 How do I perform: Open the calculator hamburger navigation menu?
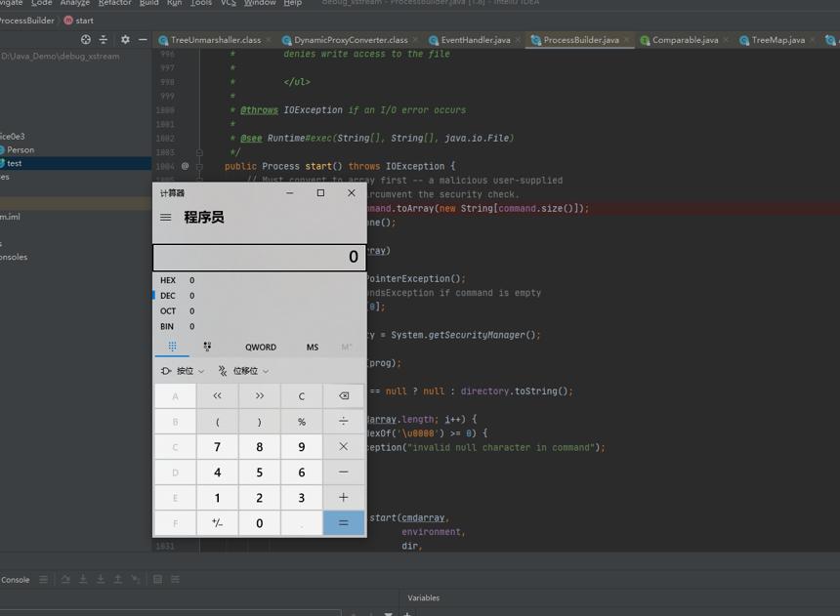[165, 217]
